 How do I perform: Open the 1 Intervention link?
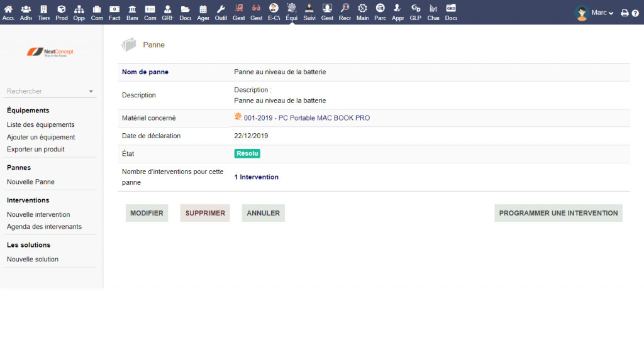(256, 177)
